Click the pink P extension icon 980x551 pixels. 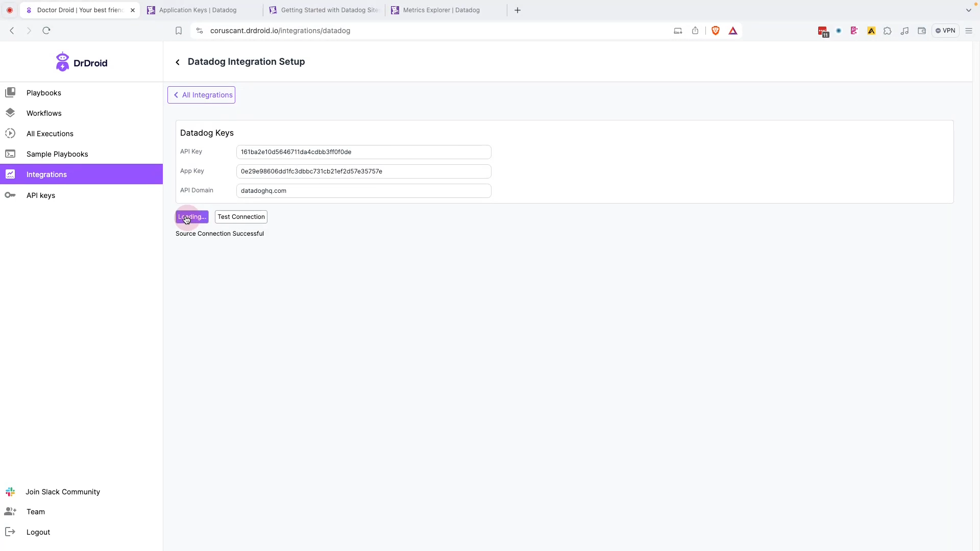[x=854, y=31]
